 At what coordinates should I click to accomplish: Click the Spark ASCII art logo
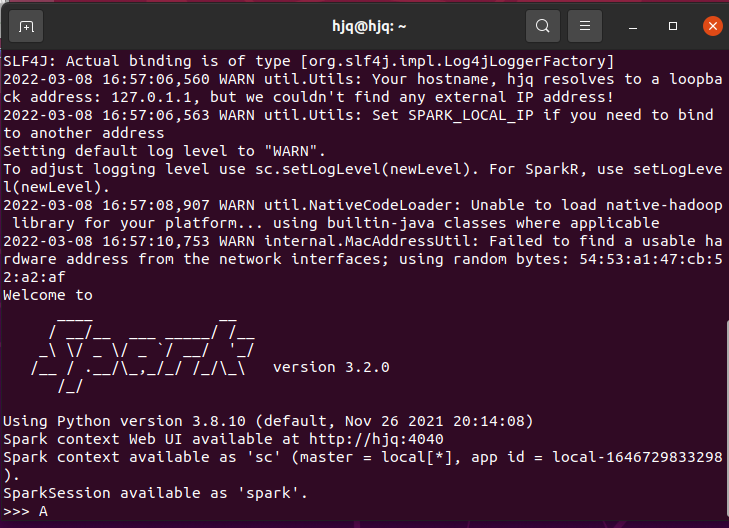pos(143,355)
